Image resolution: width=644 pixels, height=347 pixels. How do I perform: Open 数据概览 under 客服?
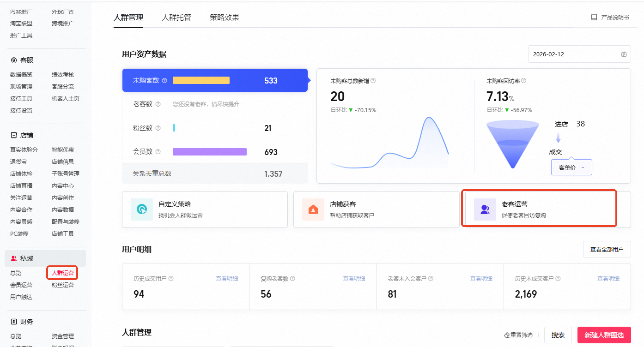pyautogui.click(x=21, y=75)
